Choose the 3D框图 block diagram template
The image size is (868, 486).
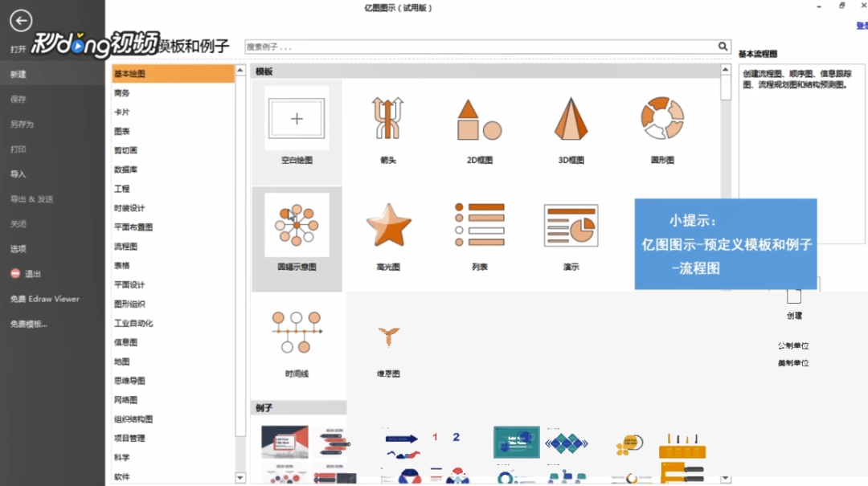tap(571, 129)
